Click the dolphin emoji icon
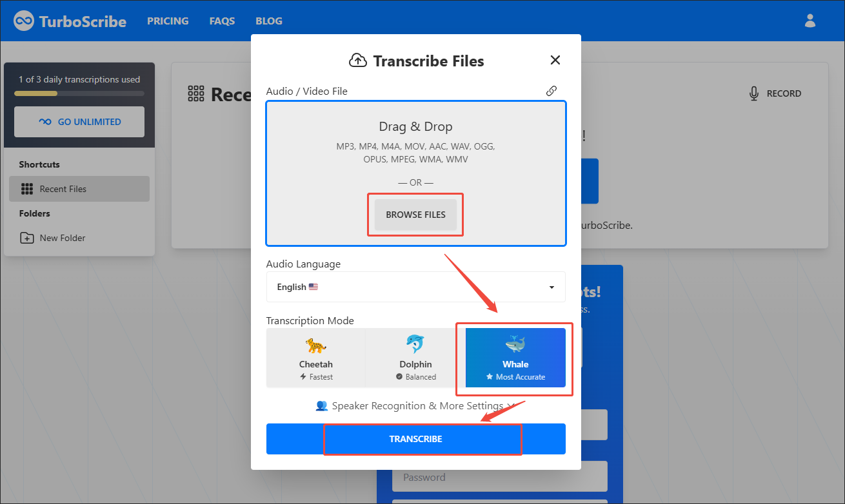Screen dimensions: 845x504 pyautogui.click(x=415, y=344)
